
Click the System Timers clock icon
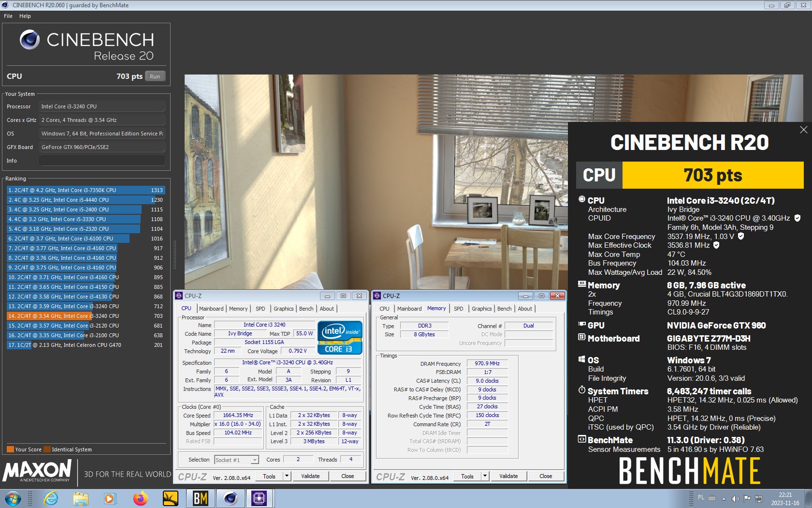[582, 390]
